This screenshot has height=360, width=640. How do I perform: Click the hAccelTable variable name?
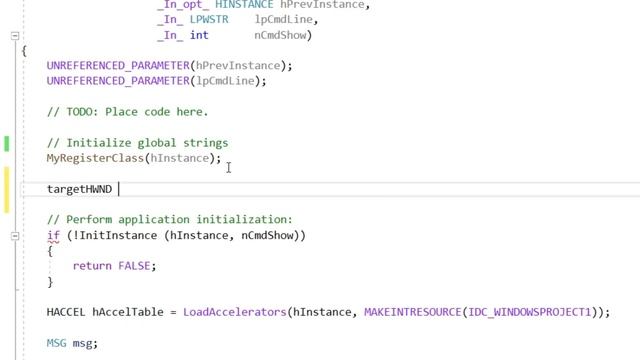[128, 312]
